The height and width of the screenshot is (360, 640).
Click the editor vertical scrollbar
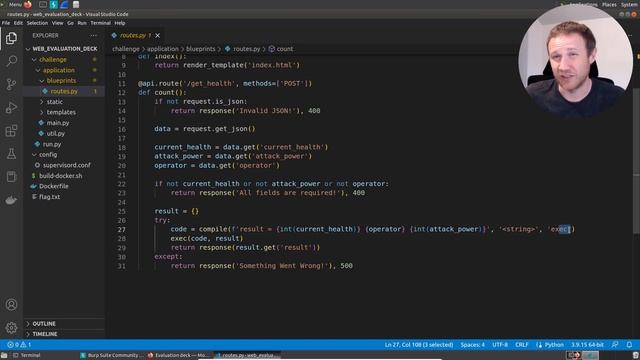(637, 161)
